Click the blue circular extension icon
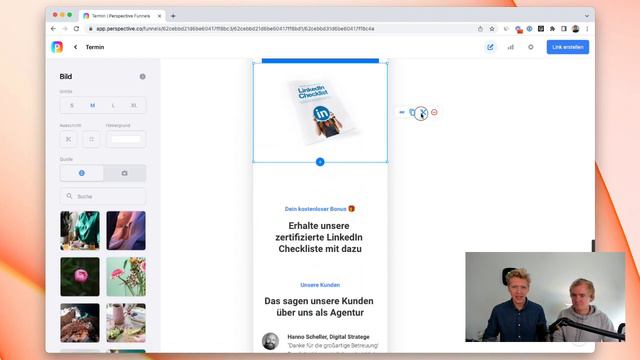This screenshot has width=640, height=360. tap(529, 29)
